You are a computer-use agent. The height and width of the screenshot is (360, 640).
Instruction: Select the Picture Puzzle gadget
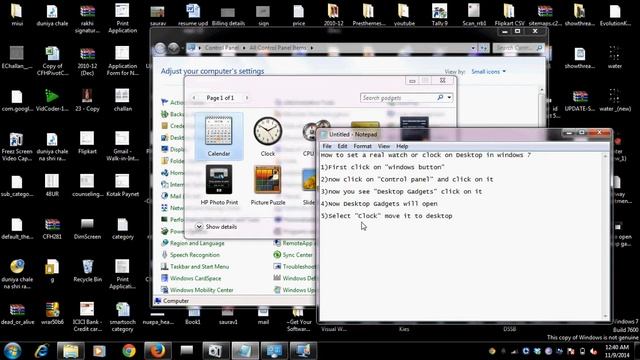[x=268, y=184]
